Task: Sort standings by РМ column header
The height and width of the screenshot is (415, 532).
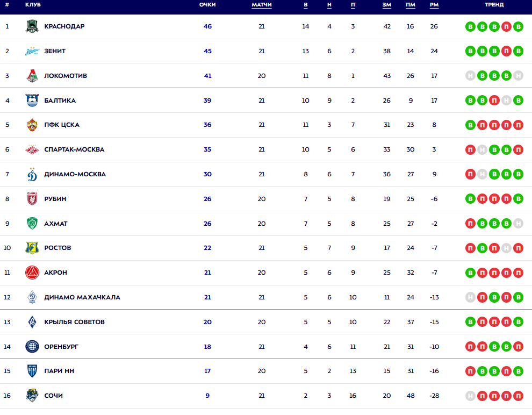Action: (434, 5)
